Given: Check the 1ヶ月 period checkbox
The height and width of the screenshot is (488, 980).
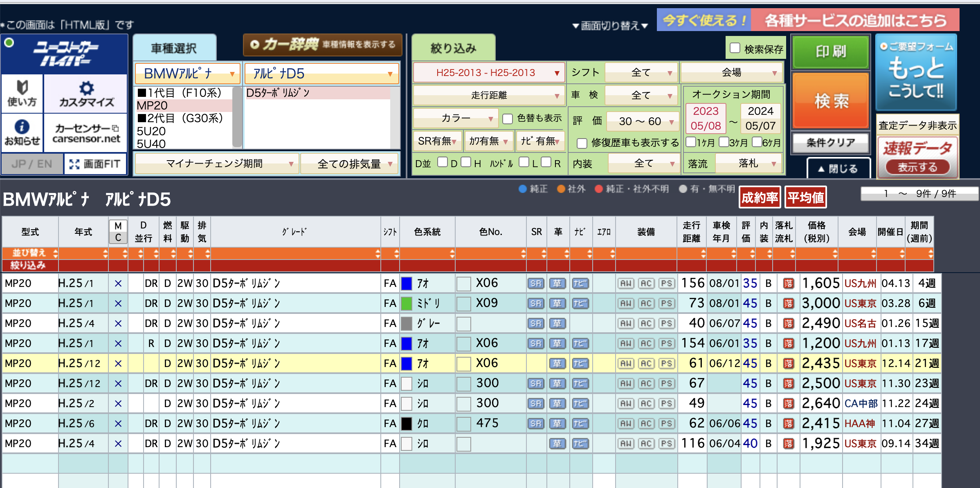Looking at the screenshot, I should [x=691, y=142].
